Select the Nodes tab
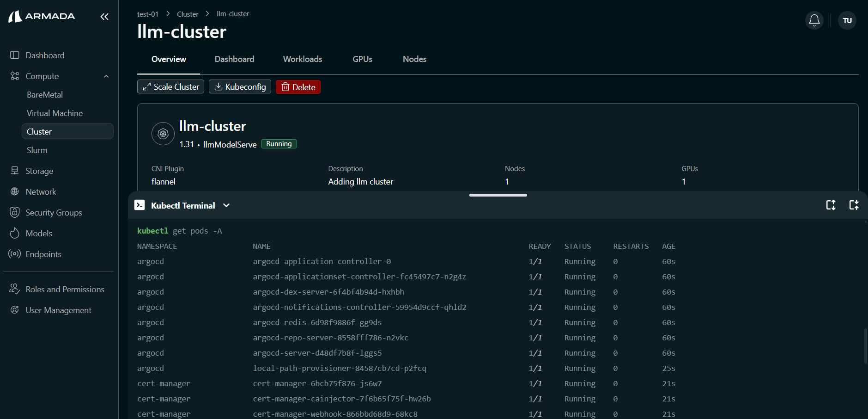Viewport: 868px width, 419px height. point(414,59)
